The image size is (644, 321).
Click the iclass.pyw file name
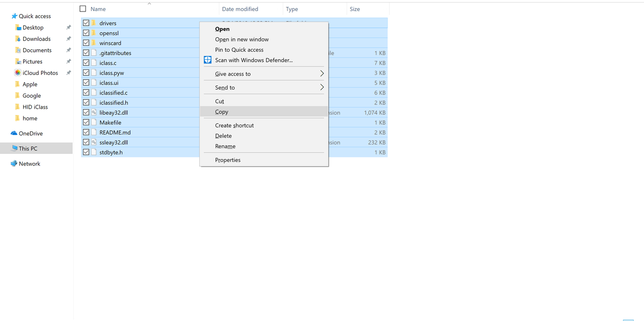tap(112, 73)
